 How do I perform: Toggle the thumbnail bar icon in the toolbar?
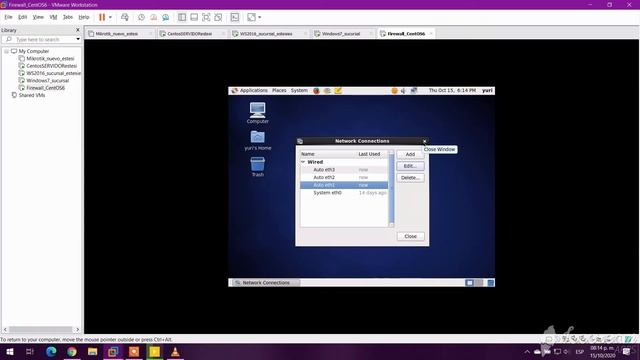(194, 17)
